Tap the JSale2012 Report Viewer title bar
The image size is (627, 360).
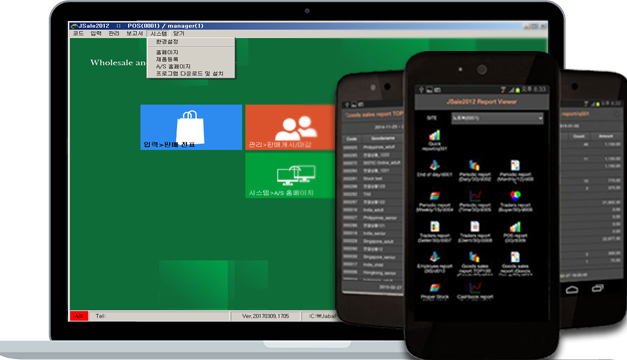pos(481,102)
